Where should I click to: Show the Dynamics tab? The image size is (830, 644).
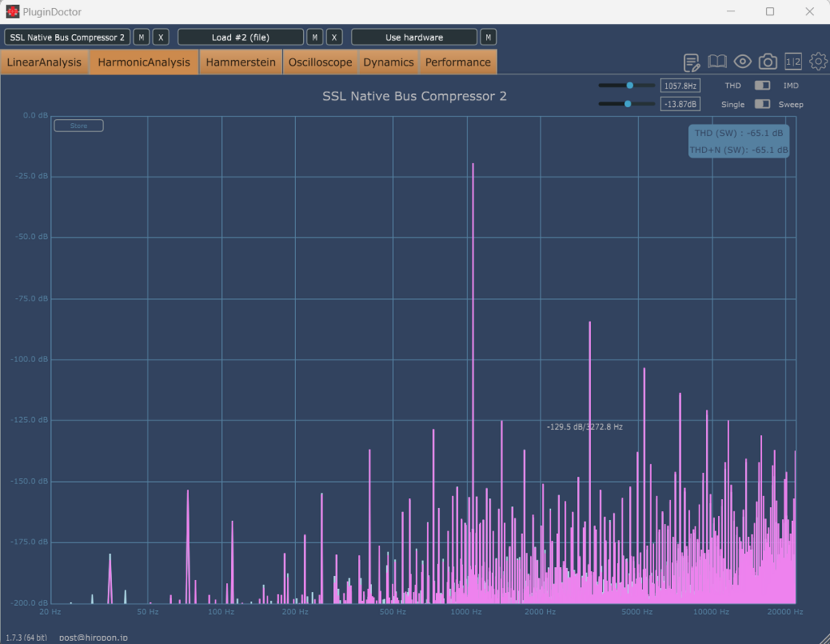[388, 62]
